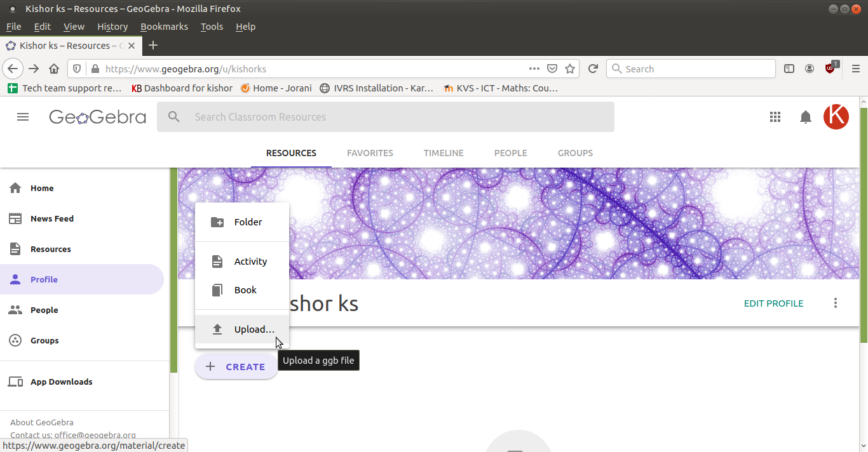Open the Firefox application menu
Screen dimensions: 868x452
click(x=855, y=69)
